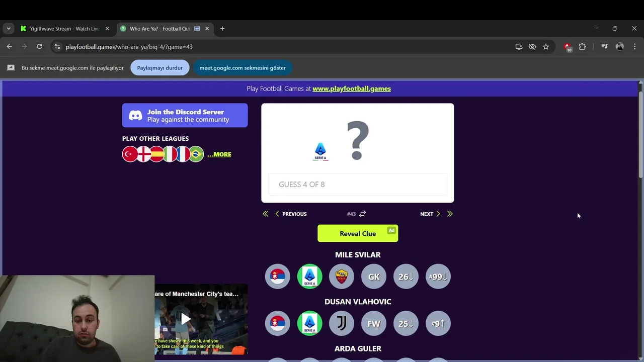Go to PREVIOUS game
The height and width of the screenshot is (362, 644).
click(291, 214)
